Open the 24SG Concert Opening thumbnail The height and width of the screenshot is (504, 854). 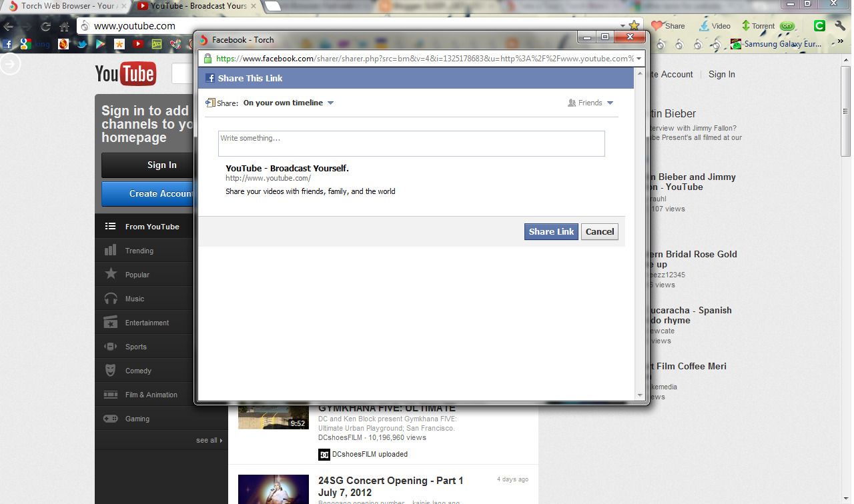pyautogui.click(x=274, y=489)
